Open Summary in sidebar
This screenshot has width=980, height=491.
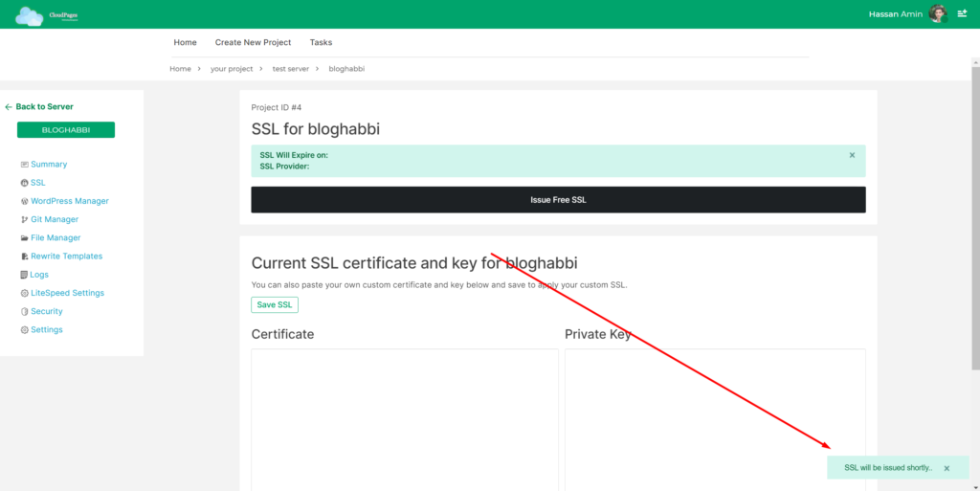49,165
